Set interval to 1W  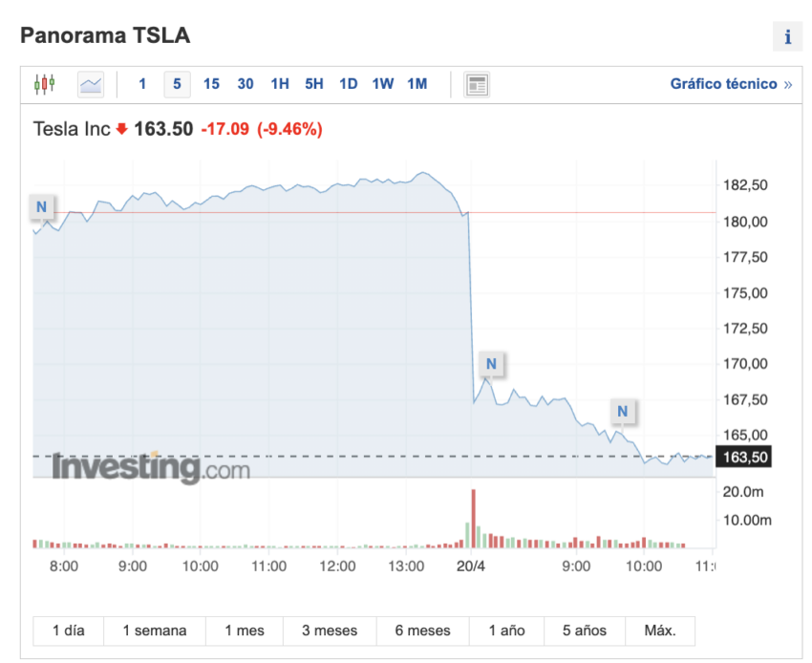(383, 84)
